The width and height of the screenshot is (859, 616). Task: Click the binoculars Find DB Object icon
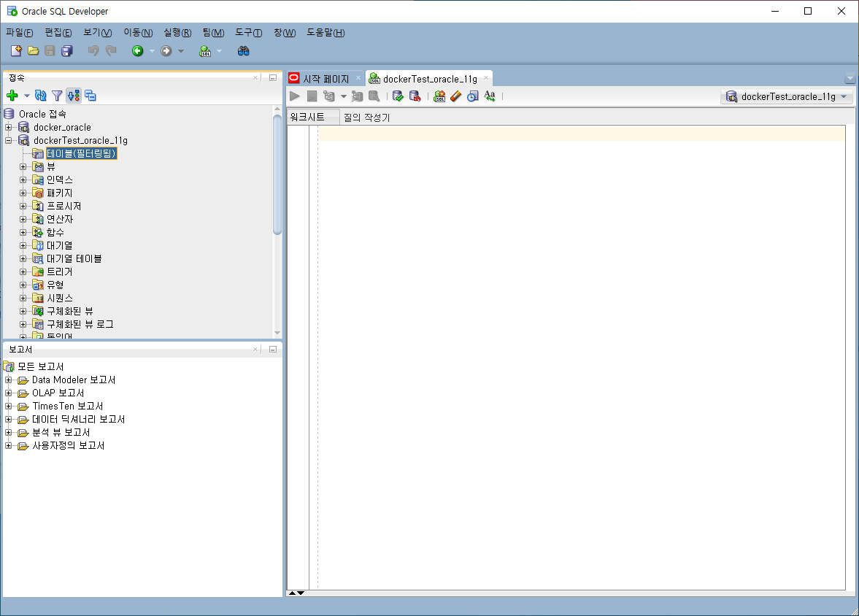pyautogui.click(x=243, y=51)
